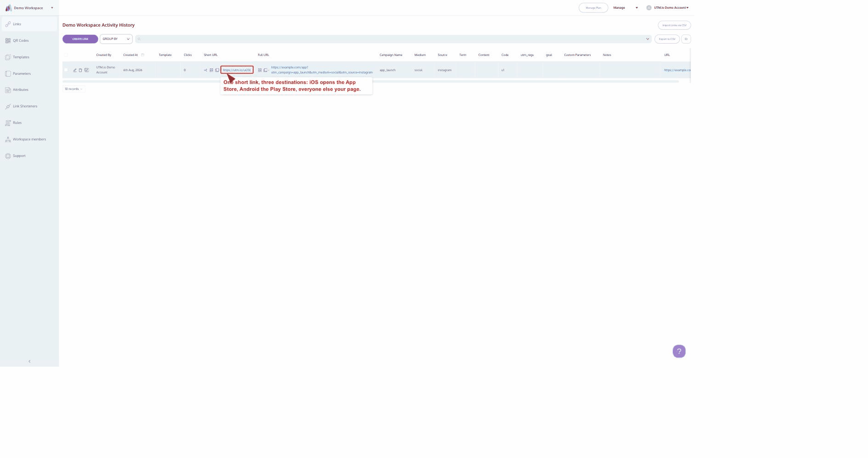Click the social medium cell
Image resolution: width=868 pixels, height=458 pixels.
(x=418, y=70)
